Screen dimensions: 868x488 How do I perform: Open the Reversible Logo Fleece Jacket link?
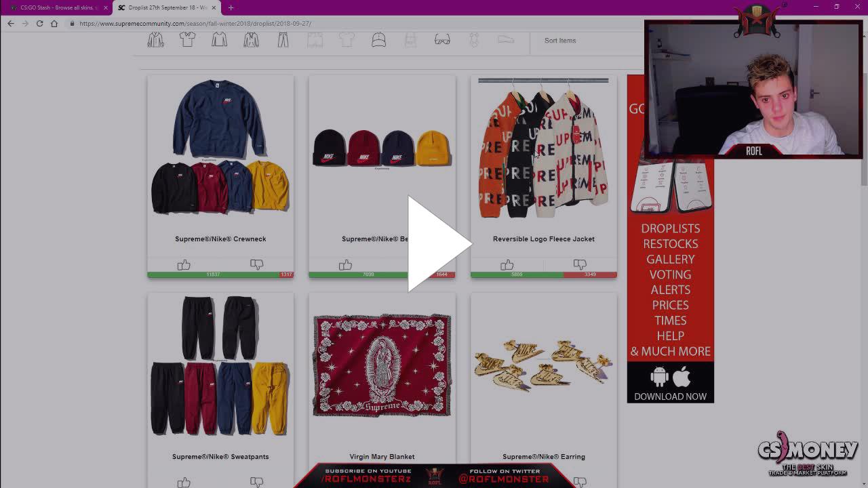coord(544,239)
